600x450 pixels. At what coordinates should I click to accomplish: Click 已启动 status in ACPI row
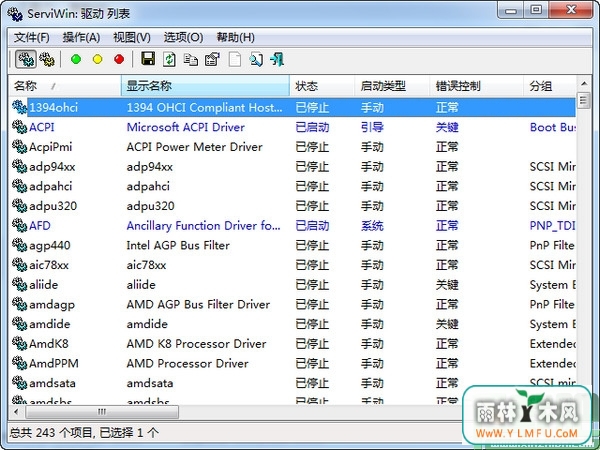click(312, 127)
